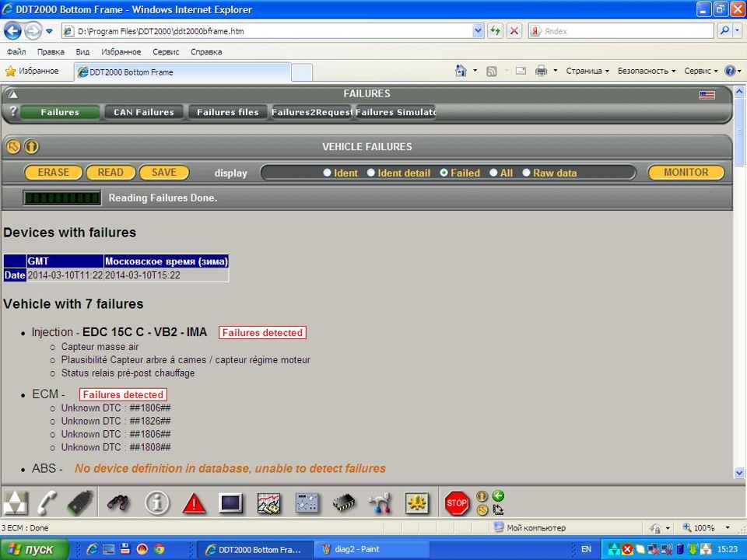
Task: Open the binoculars scan icon
Action: pyautogui.click(x=117, y=503)
